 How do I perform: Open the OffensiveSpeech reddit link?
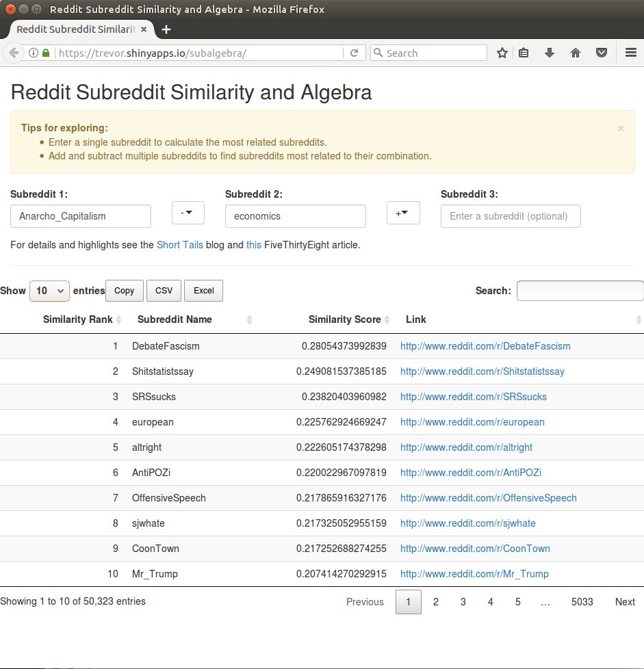point(488,498)
